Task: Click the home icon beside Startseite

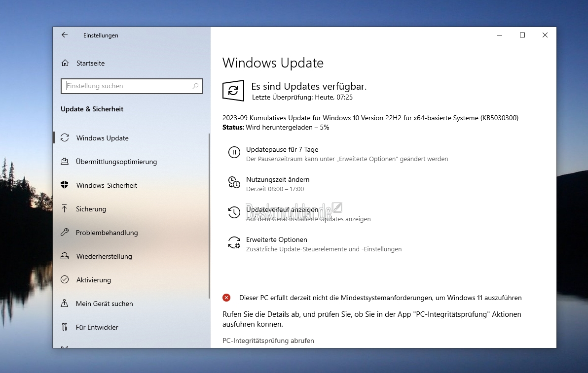Action: coord(65,63)
